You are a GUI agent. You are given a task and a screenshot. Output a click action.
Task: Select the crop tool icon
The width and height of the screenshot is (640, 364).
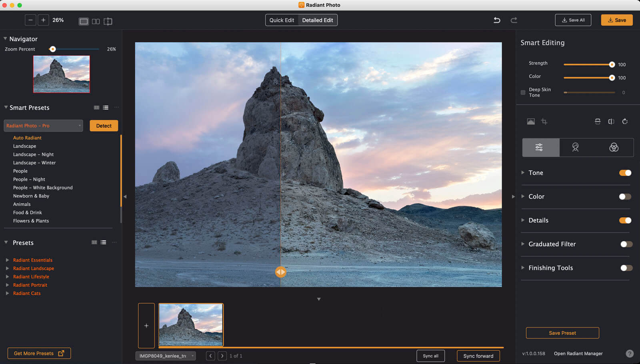[544, 122]
